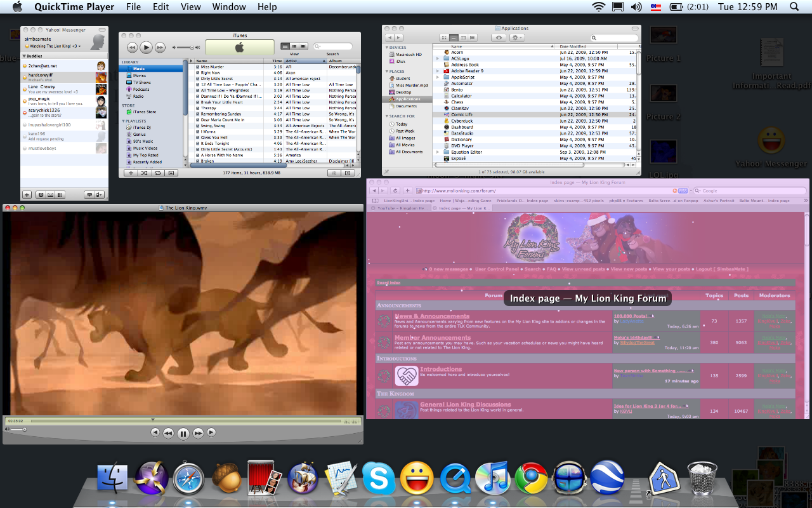
Task: Collapse the PLAYLISTS section in iTunes
Action: tap(123, 121)
